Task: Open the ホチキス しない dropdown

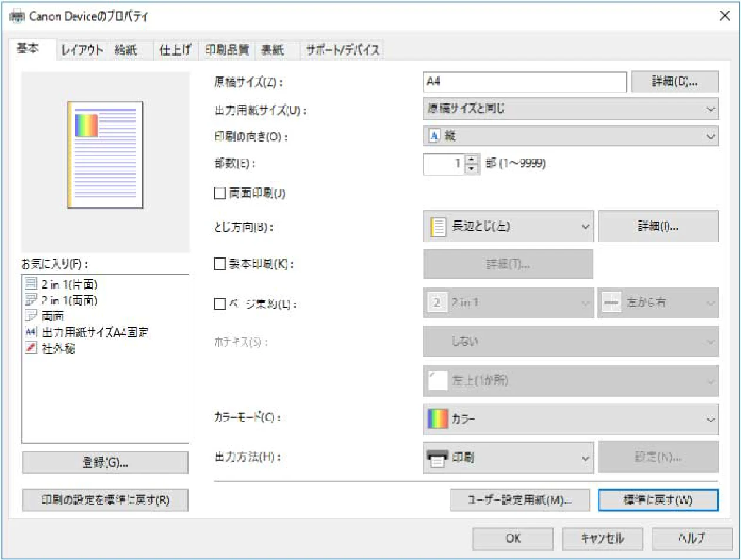Action: pos(571,341)
